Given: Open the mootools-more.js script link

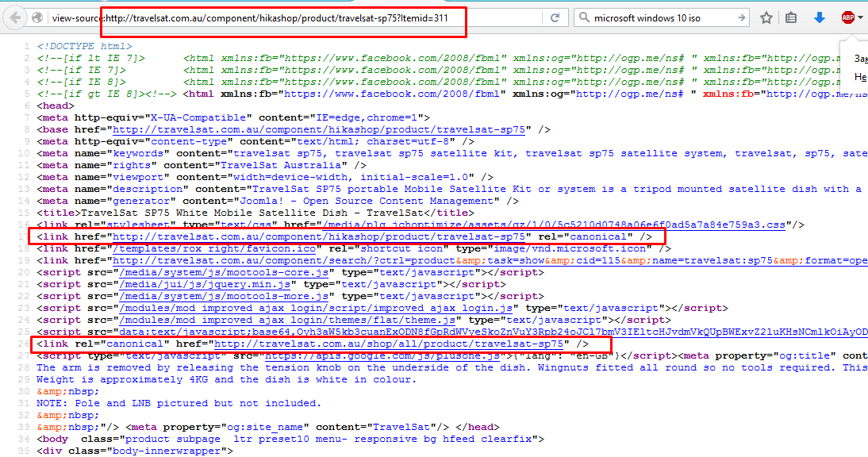Looking at the screenshot, I should pyautogui.click(x=225, y=296).
